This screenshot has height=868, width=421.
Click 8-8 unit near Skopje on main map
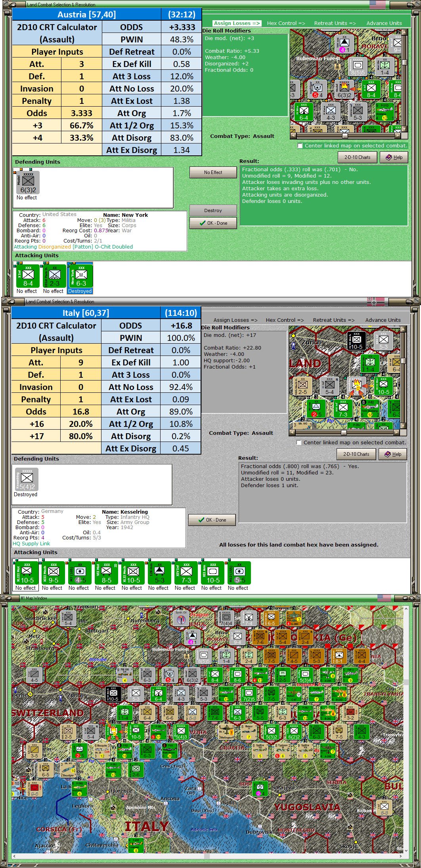click(385, 807)
